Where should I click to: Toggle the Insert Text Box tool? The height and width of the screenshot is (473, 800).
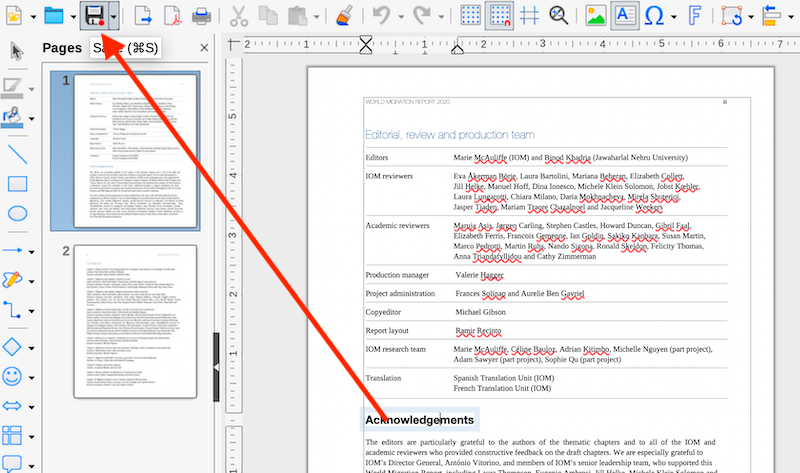point(625,15)
